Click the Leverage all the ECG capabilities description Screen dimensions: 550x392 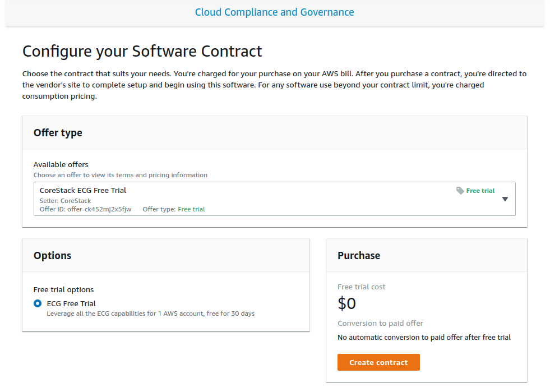(150, 313)
